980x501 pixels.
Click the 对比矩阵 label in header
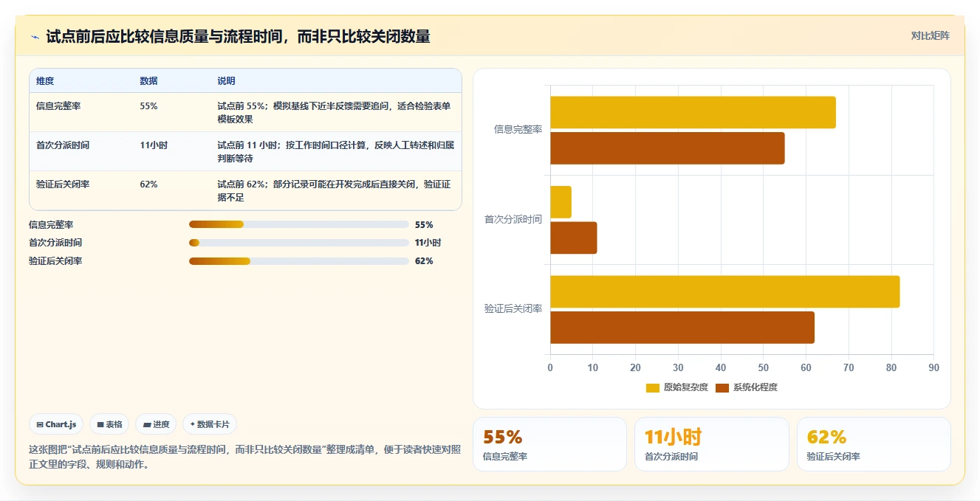coord(930,35)
